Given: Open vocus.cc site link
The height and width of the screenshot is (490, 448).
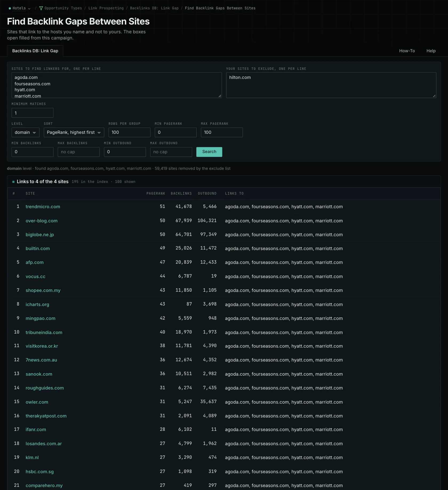Looking at the screenshot, I should pyautogui.click(x=35, y=276).
